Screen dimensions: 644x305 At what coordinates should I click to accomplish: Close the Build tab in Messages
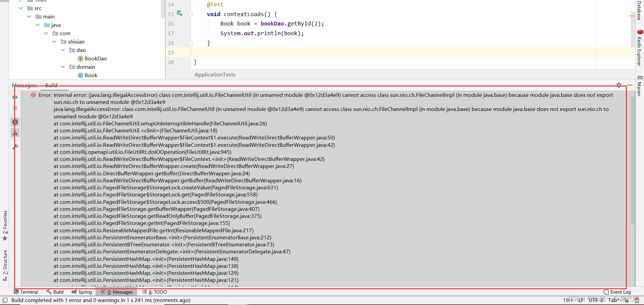point(62,85)
